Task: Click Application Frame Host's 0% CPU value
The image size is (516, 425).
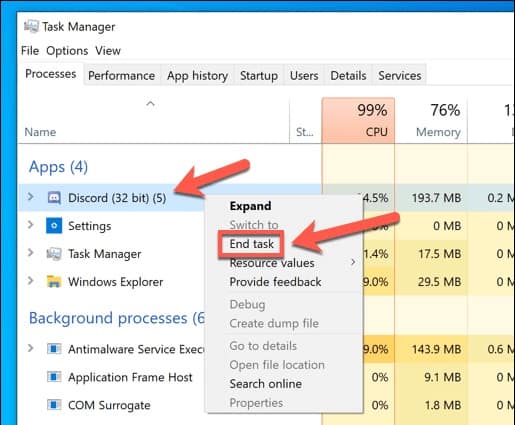Action: [380, 377]
